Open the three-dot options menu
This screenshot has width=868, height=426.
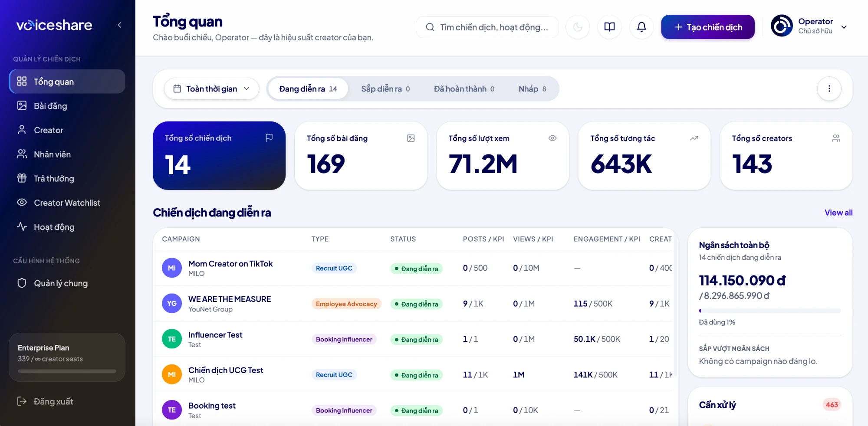pos(829,88)
